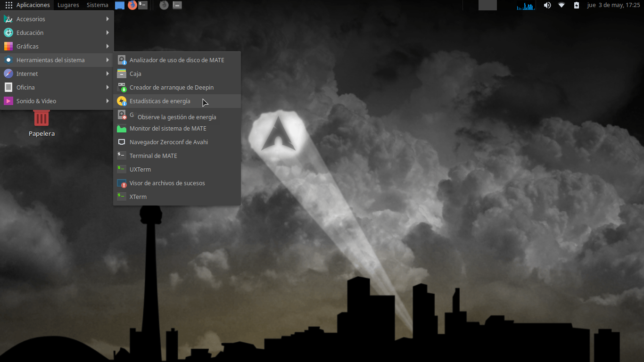This screenshot has height=362, width=644.
Task: Expand the Internet submenu arrow
Action: pyautogui.click(x=107, y=74)
